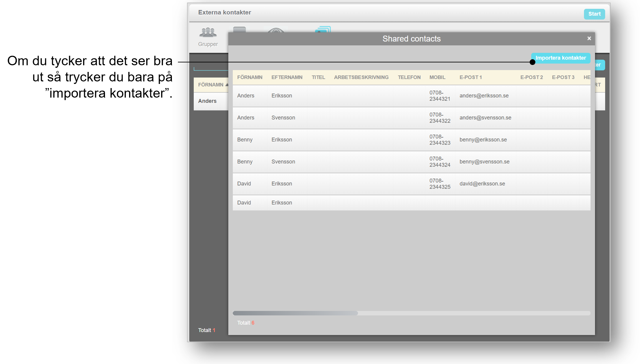This screenshot has width=641, height=364.
Task: Select the Benny Svensson contact row
Action: pyautogui.click(x=411, y=162)
